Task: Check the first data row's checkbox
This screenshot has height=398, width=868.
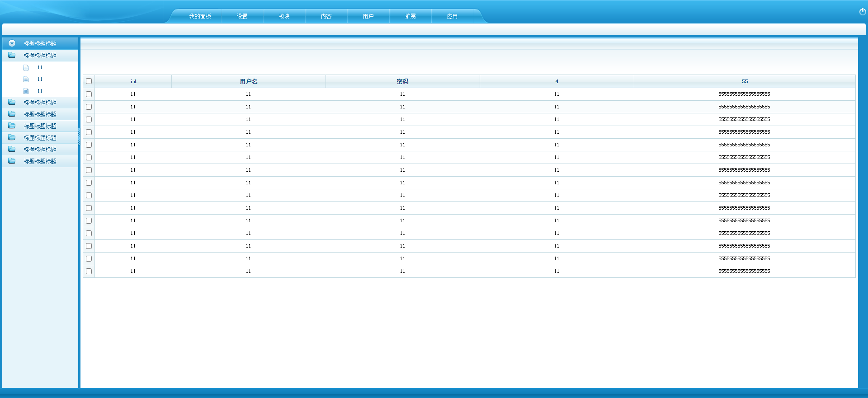Action: 89,94
